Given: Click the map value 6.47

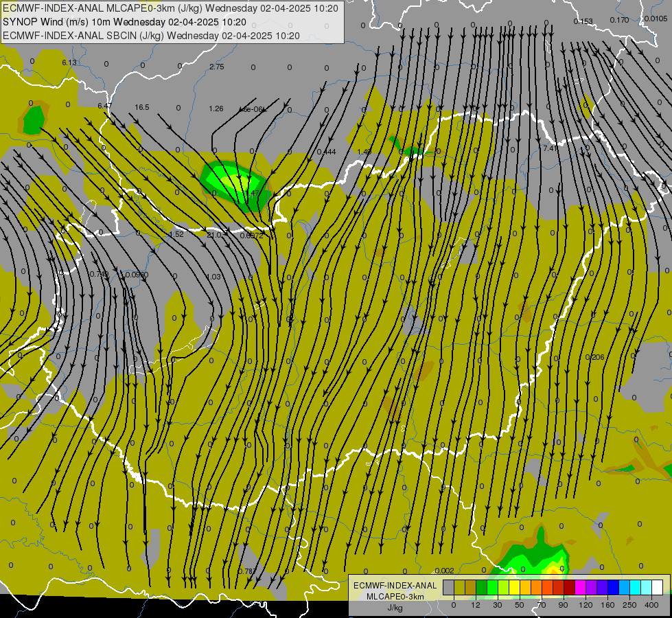Looking at the screenshot, I should click(x=104, y=106).
